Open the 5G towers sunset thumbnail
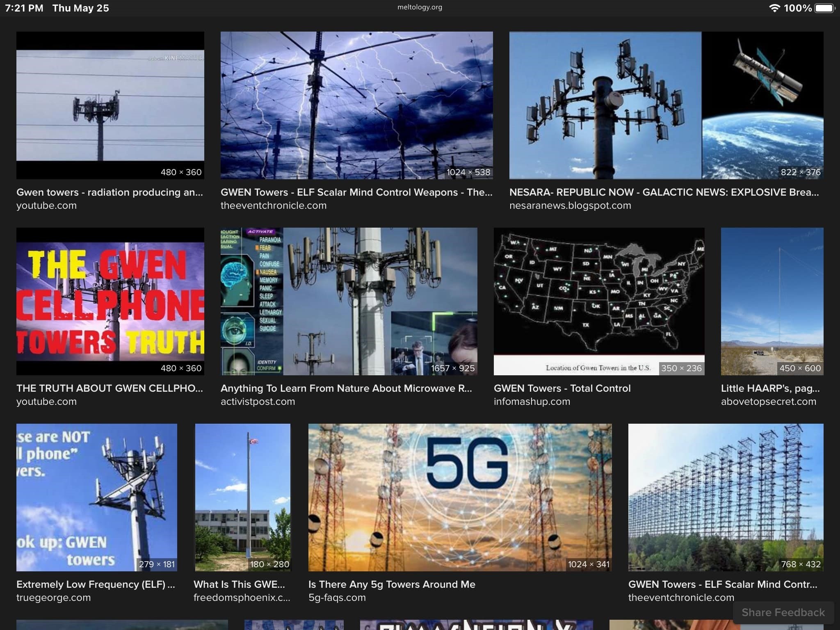Screen dimensions: 840x630 (x=460, y=497)
